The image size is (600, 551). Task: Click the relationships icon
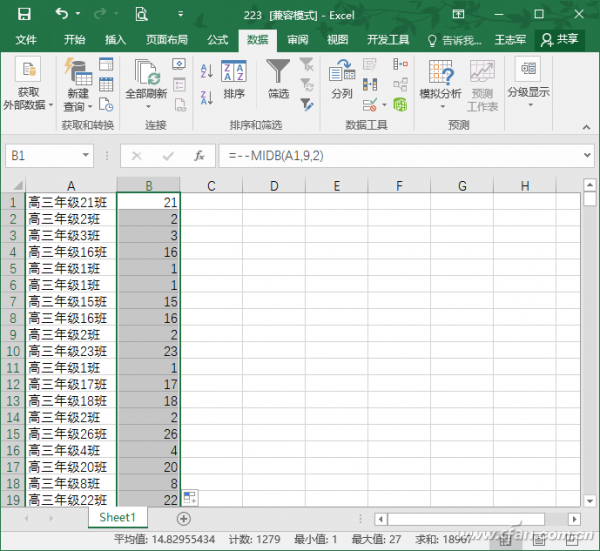[400, 84]
